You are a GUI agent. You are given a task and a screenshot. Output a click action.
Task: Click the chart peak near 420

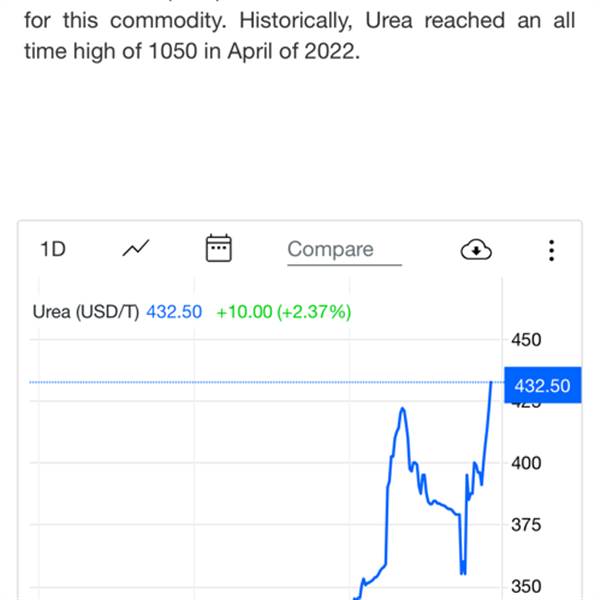pyautogui.click(x=403, y=409)
